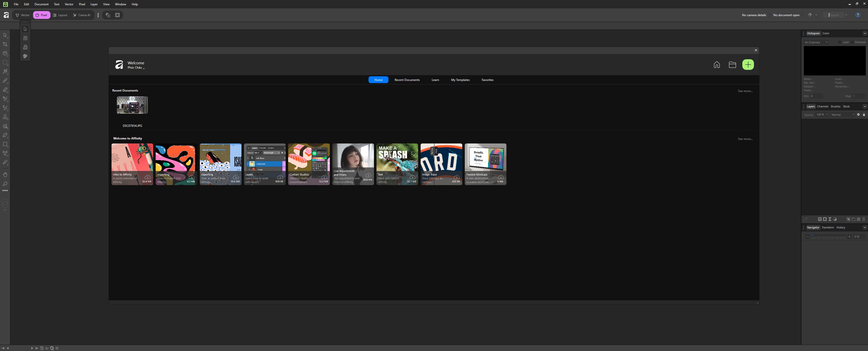Expand the Histogram panel options menu
Screen dimensions: 868x351
click(865, 33)
